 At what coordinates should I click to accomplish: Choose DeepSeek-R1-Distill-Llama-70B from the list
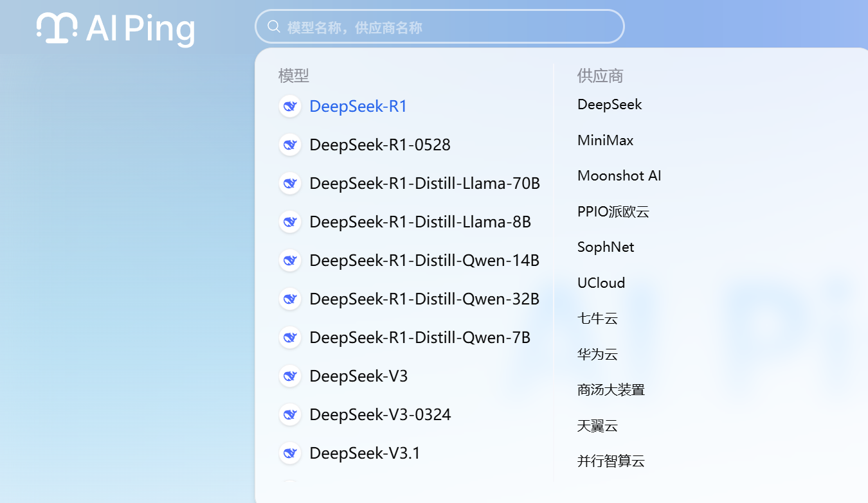424,183
